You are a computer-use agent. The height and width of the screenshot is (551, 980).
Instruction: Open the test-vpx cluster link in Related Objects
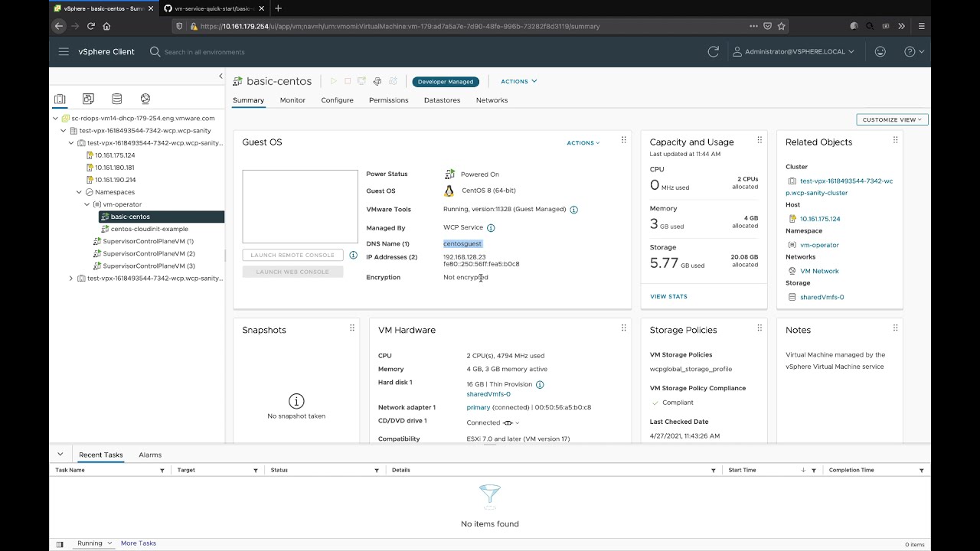pos(840,187)
